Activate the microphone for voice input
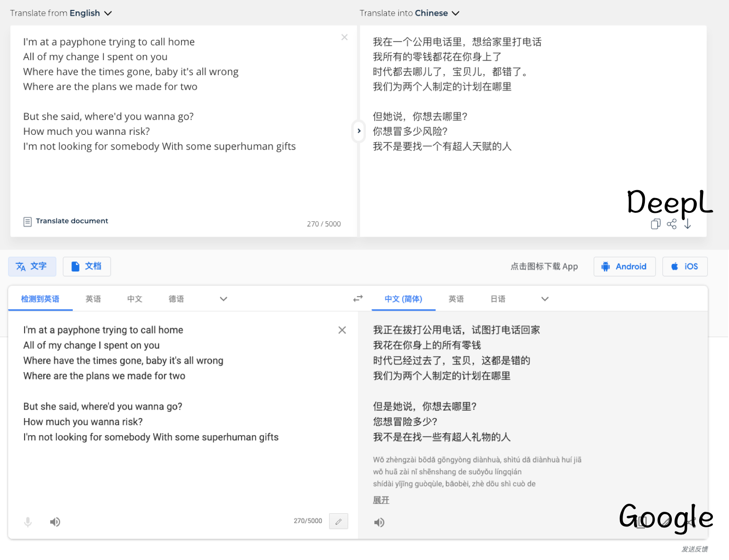This screenshot has width=729, height=560. [28, 522]
